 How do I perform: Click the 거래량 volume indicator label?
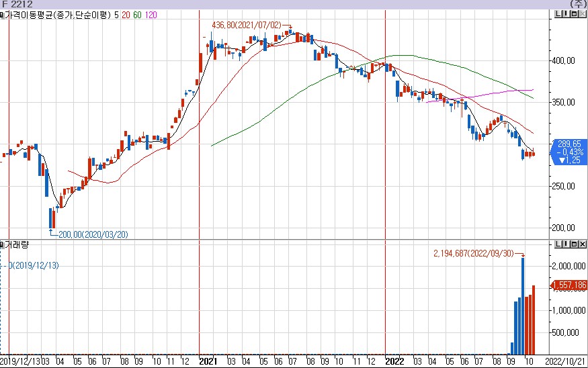17,245
